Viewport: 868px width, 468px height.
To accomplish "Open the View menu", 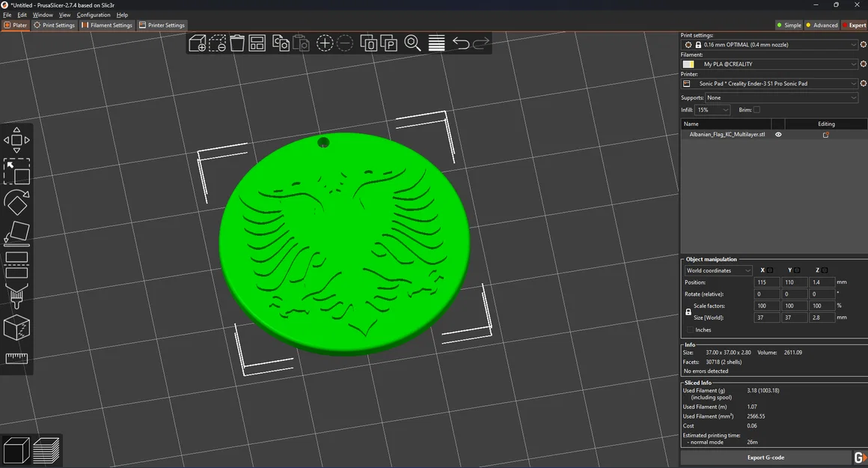I will [65, 15].
